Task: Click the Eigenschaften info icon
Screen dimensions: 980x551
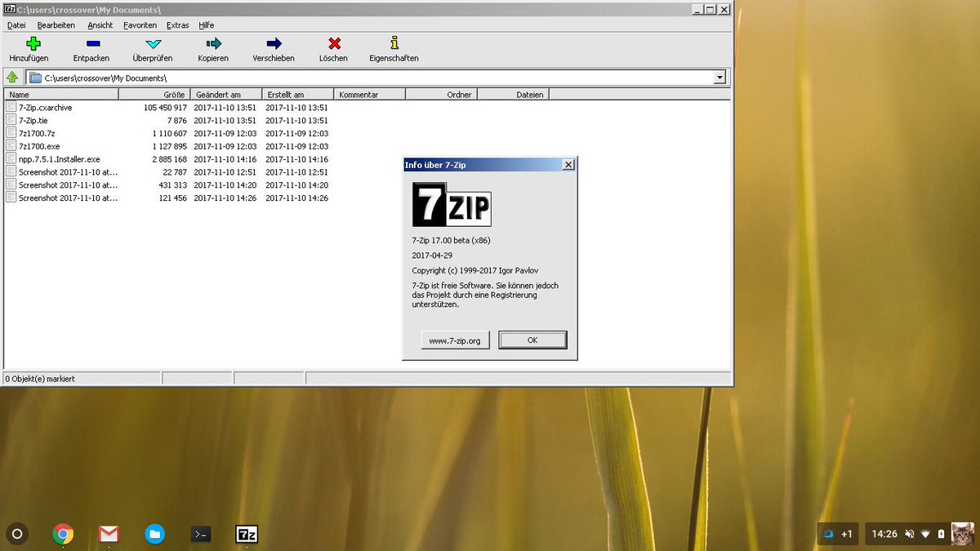Action: (394, 44)
